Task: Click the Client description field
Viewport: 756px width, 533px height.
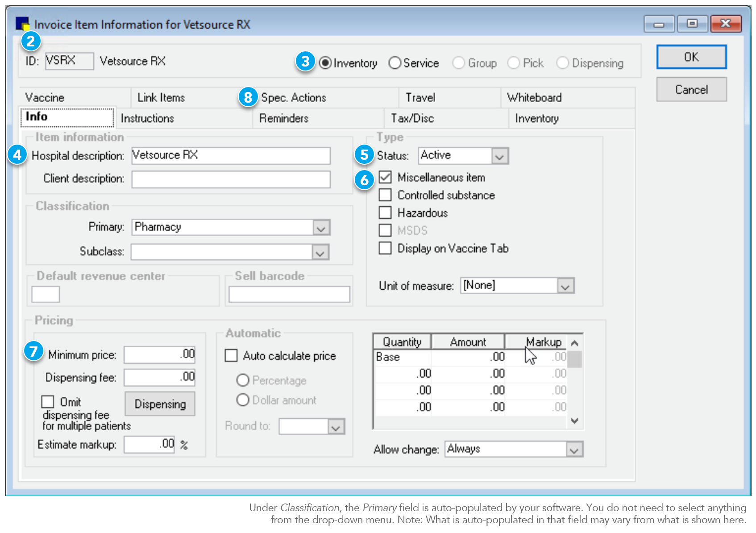Action: click(231, 179)
